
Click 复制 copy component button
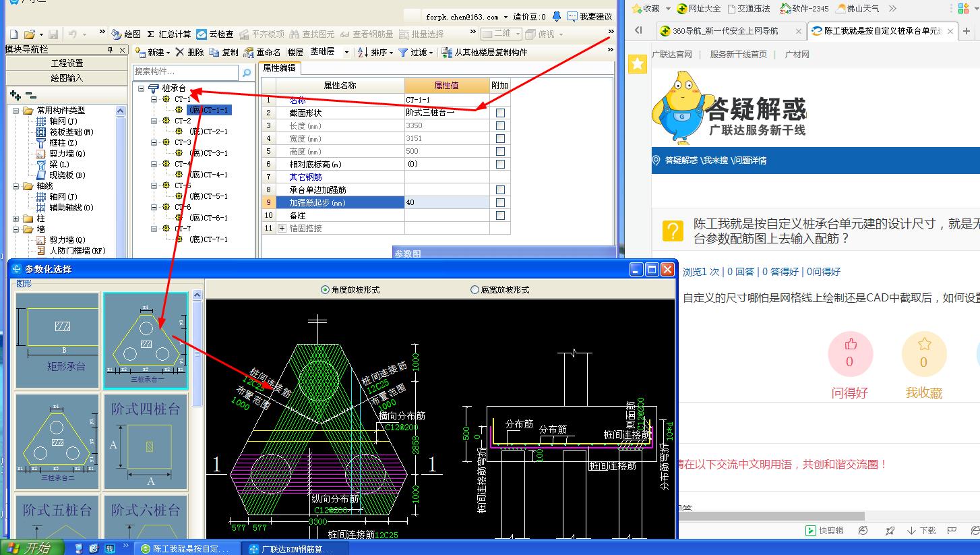point(224,52)
